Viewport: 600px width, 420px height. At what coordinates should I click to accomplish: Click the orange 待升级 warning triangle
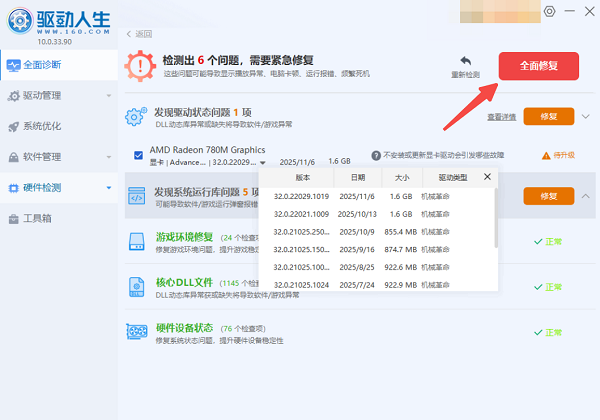tap(546, 155)
